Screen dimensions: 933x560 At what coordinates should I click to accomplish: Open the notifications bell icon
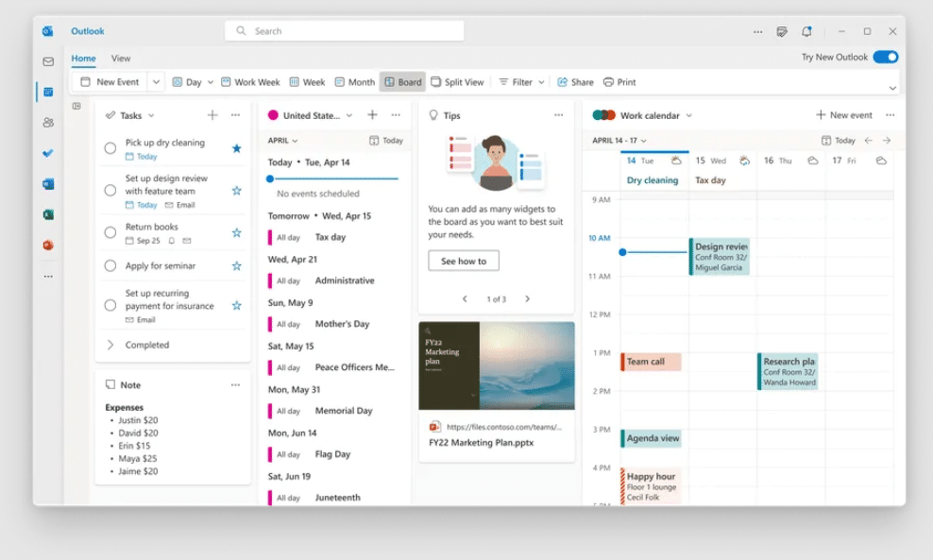point(806,31)
